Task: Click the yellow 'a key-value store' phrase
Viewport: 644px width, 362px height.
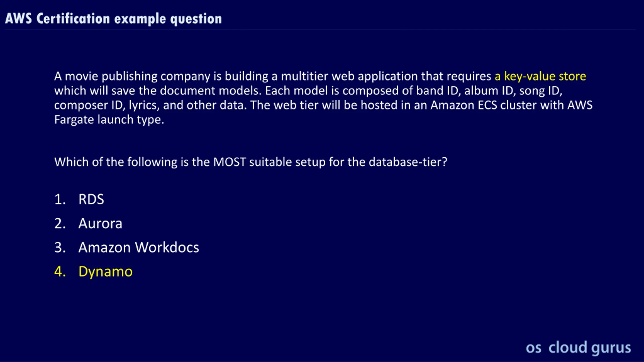Action: click(540, 76)
